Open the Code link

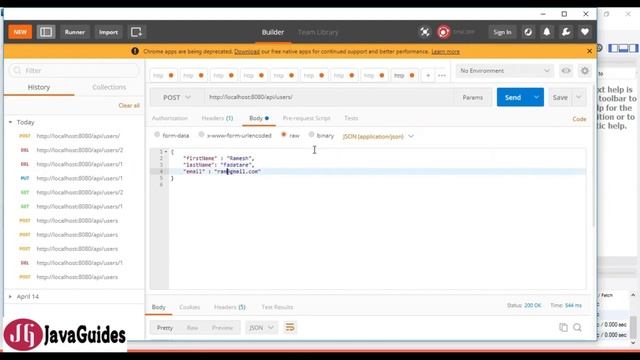579,119
